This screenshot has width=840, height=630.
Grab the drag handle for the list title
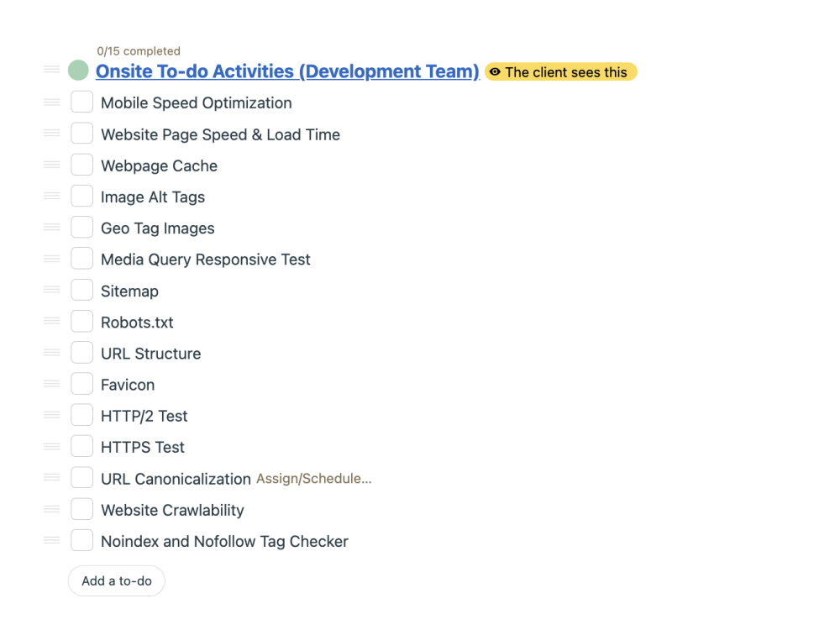52,69
